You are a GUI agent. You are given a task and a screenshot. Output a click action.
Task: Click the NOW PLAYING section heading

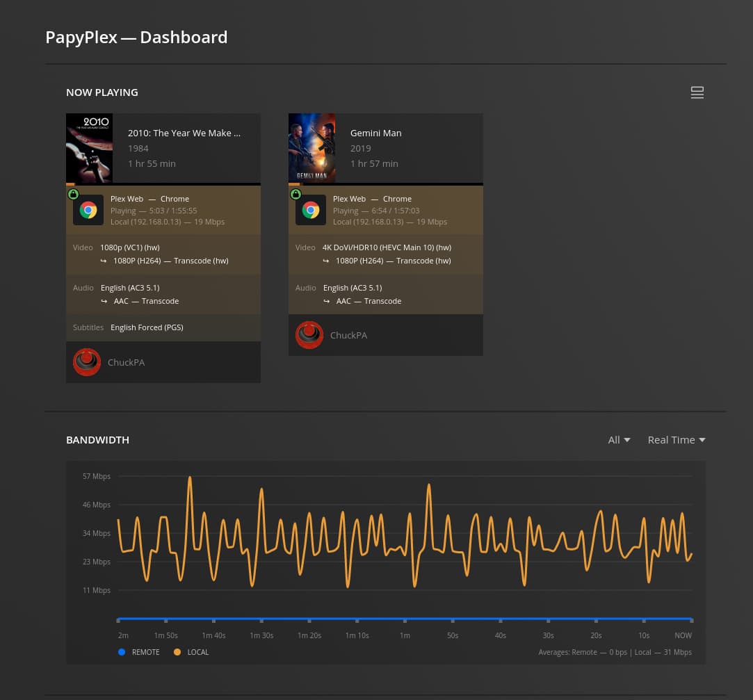pyautogui.click(x=102, y=92)
